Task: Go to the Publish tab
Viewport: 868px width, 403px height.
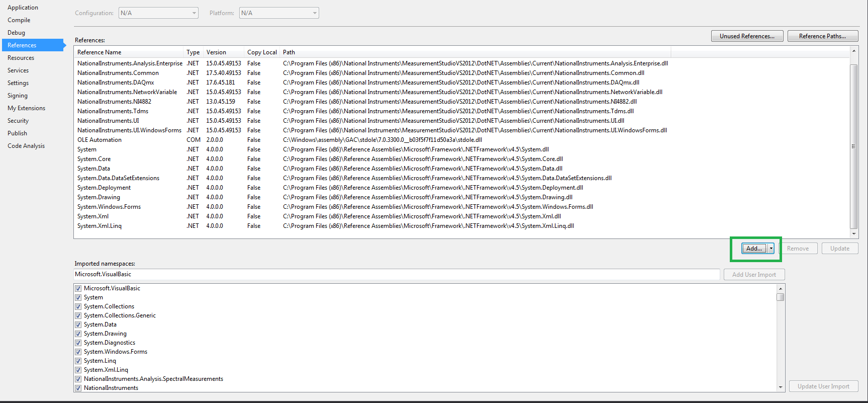Action: [x=17, y=133]
